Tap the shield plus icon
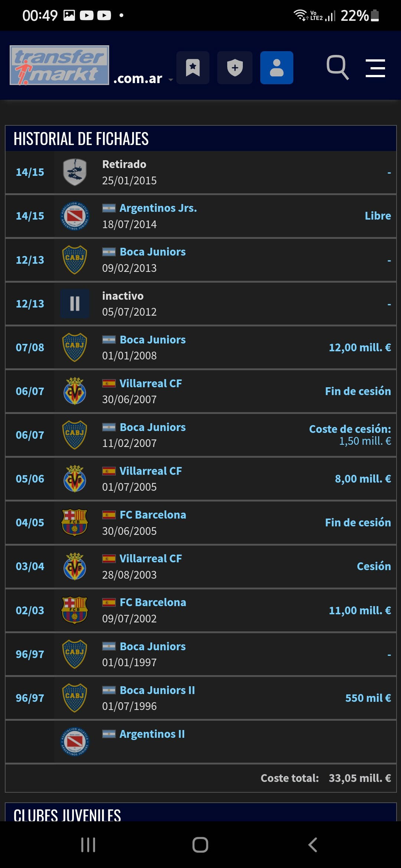Image resolution: width=401 pixels, height=868 pixels. click(235, 68)
